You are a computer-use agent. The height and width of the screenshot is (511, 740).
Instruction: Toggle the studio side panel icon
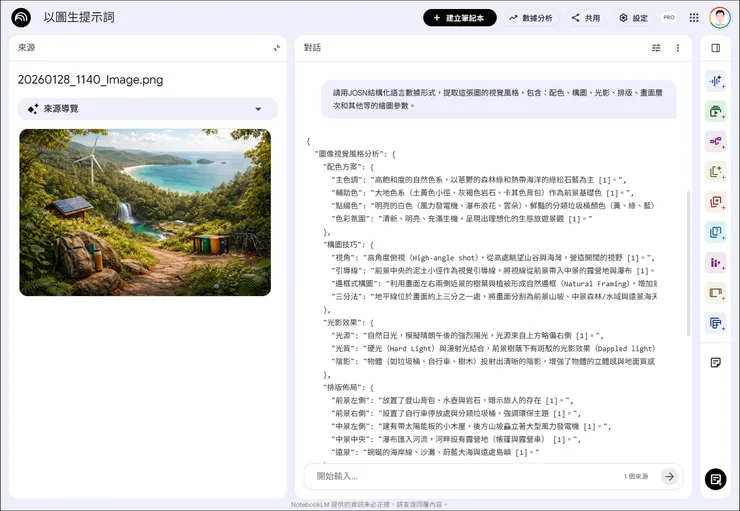tap(715, 48)
